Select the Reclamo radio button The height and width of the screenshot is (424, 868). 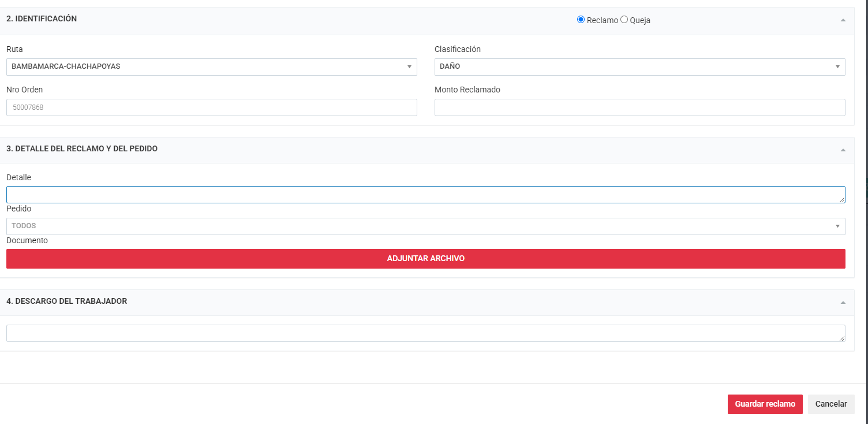tap(581, 20)
